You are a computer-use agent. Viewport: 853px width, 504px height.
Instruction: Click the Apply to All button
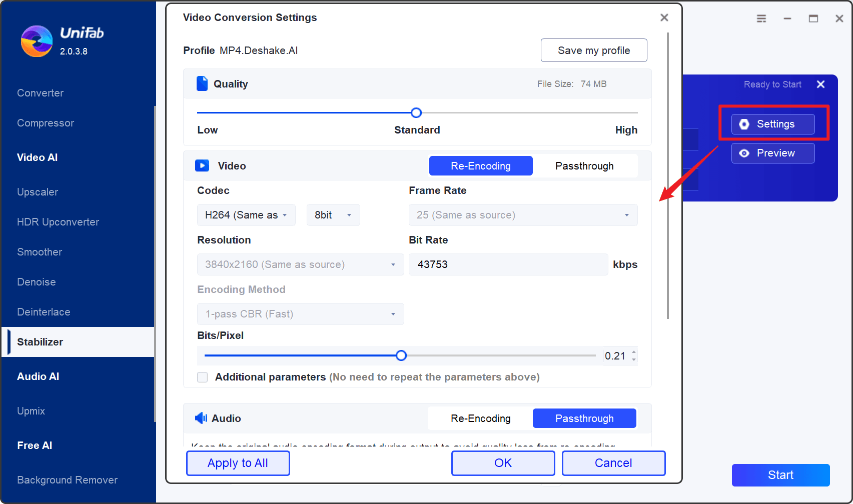238,463
